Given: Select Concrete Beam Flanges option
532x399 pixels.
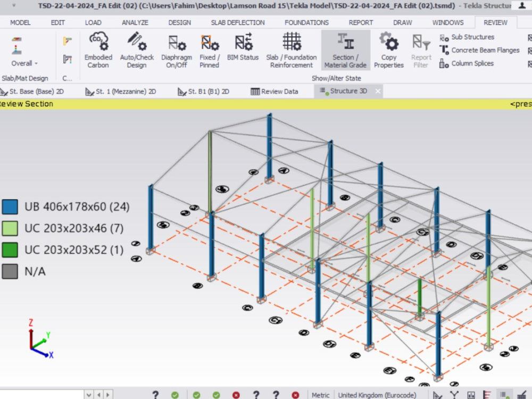Looking at the screenshot, I should 479,50.
